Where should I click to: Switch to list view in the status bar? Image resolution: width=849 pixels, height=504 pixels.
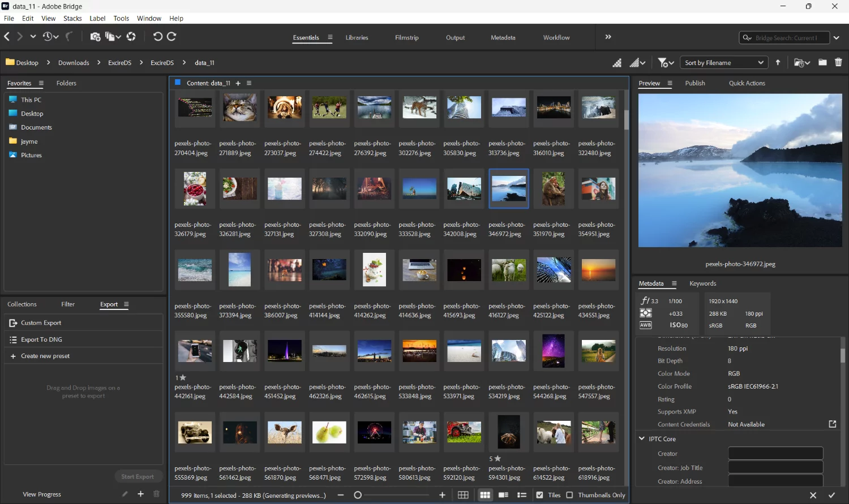coord(522,494)
